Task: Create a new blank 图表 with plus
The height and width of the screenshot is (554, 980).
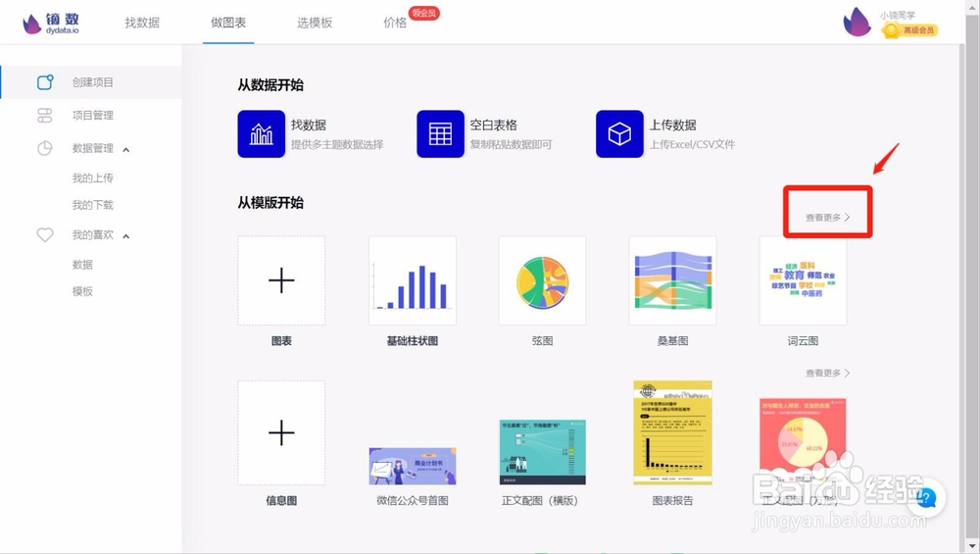Action: [281, 280]
